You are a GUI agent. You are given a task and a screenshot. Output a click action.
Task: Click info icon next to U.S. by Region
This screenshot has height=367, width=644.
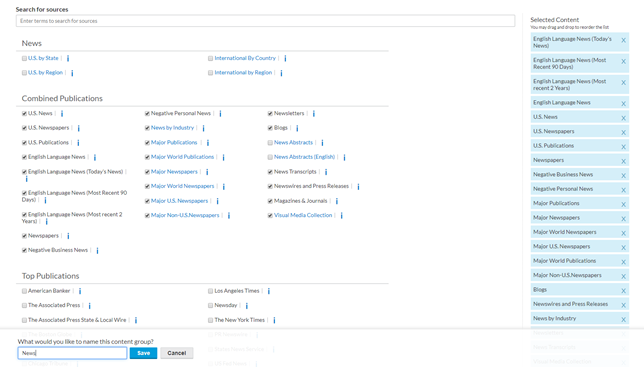72,73
